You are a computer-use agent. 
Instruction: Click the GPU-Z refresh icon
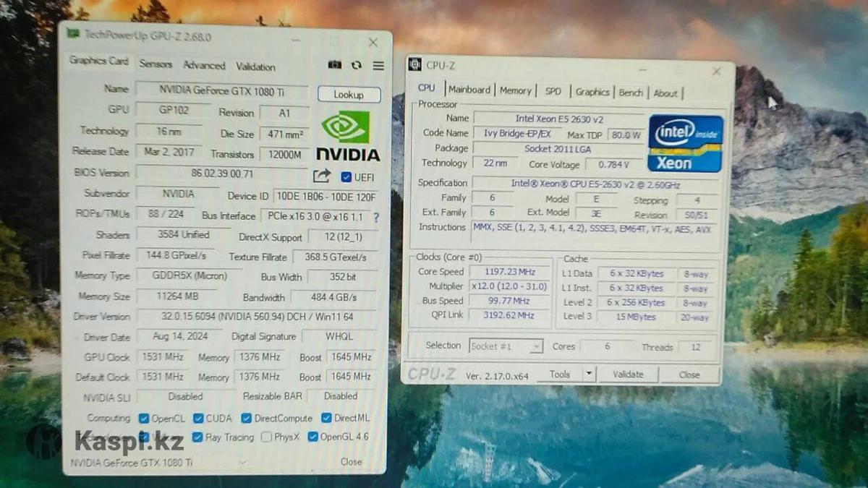[x=356, y=65]
